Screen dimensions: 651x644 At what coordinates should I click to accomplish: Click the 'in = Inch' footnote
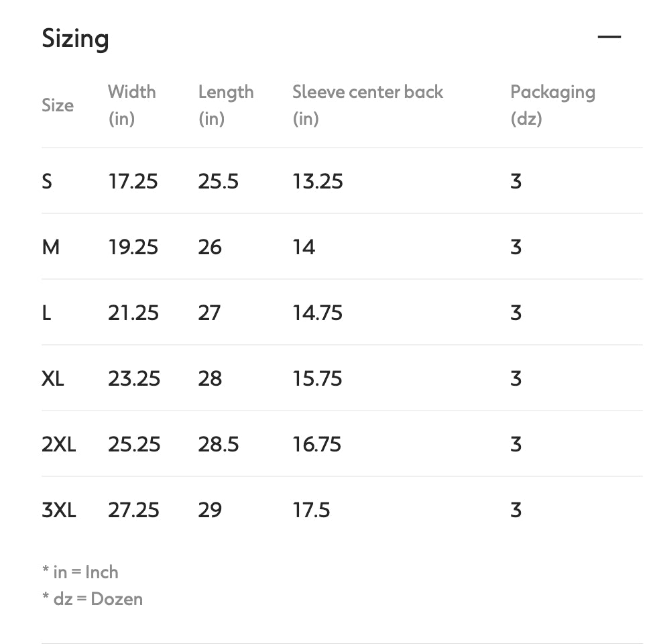[x=80, y=572]
